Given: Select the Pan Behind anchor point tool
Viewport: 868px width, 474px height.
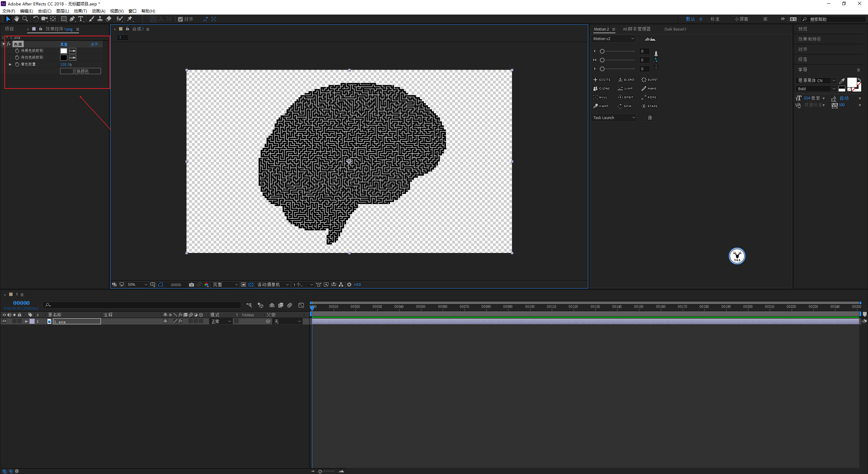Looking at the screenshot, I should [53, 19].
